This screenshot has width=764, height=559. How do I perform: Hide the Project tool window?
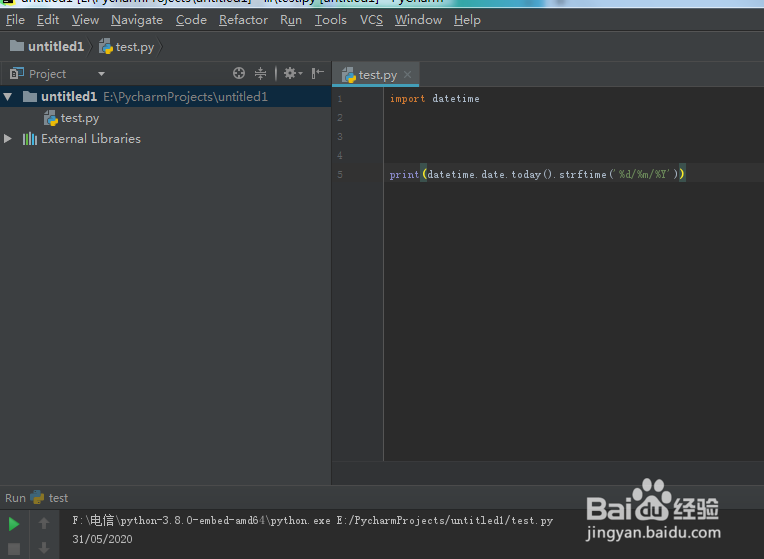point(318,74)
